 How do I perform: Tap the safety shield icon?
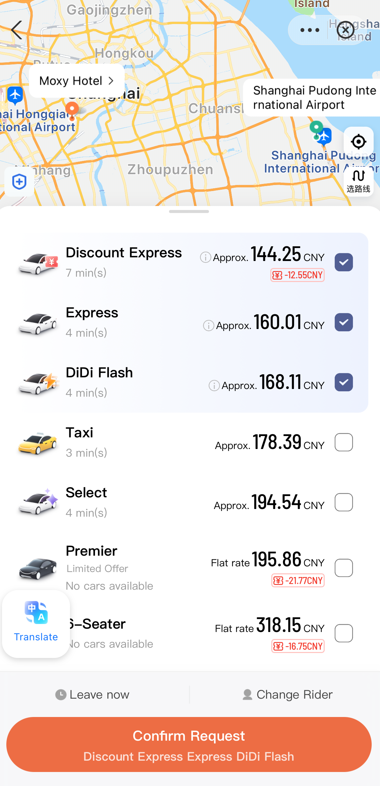click(19, 182)
